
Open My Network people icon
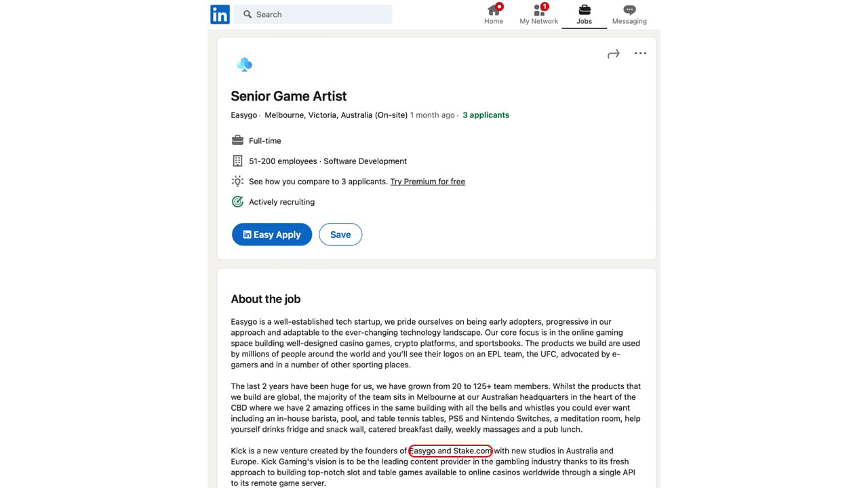(539, 9)
